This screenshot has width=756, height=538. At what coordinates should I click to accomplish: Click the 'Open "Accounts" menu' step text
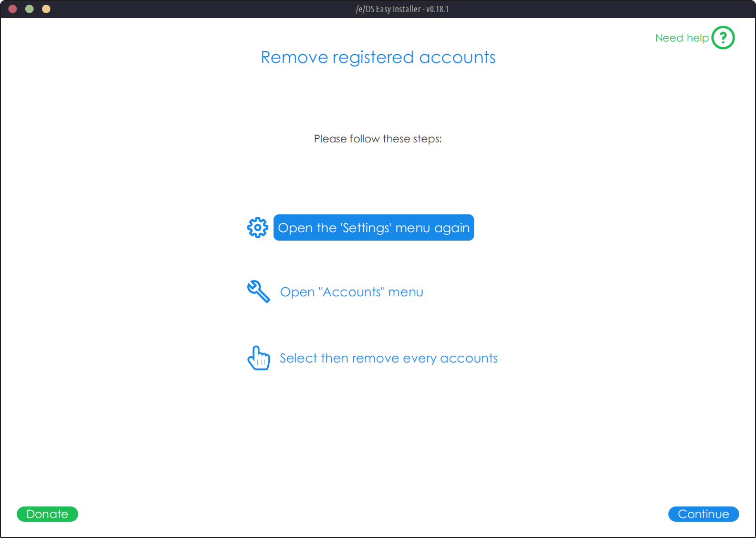(x=351, y=292)
